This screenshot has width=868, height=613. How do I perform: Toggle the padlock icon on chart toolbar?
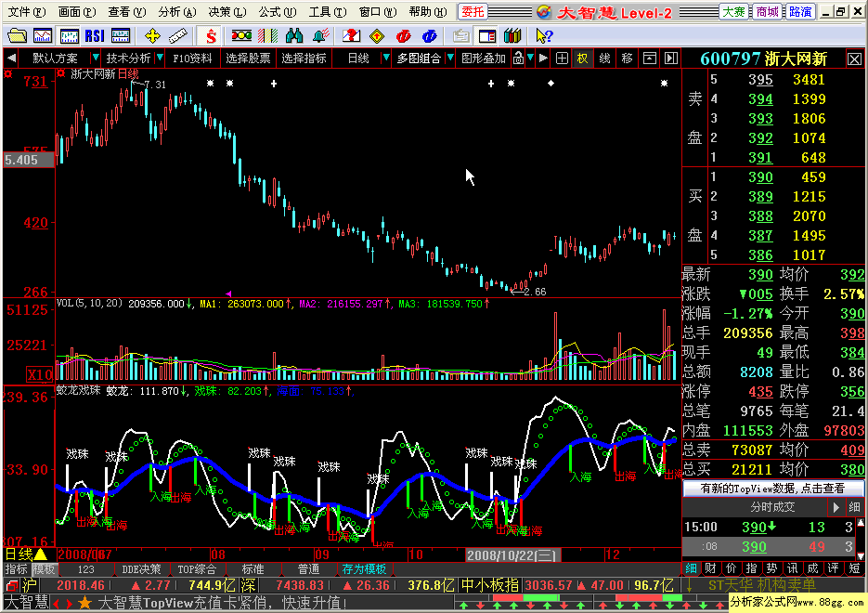click(x=518, y=58)
